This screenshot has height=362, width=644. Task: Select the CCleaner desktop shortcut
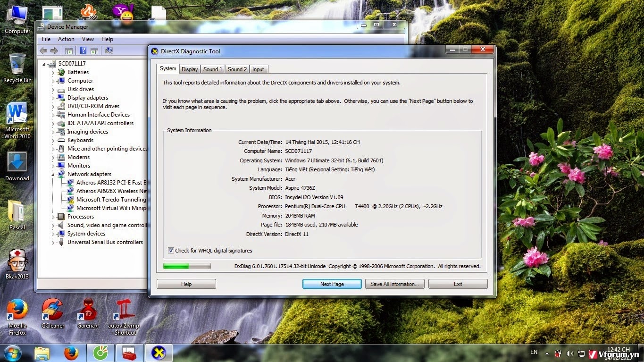52,313
